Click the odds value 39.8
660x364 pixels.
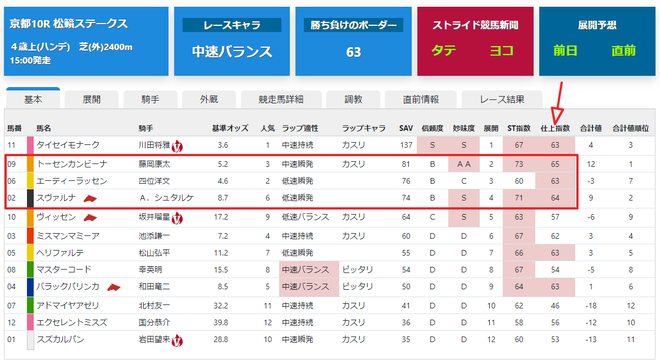pyautogui.click(x=221, y=322)
